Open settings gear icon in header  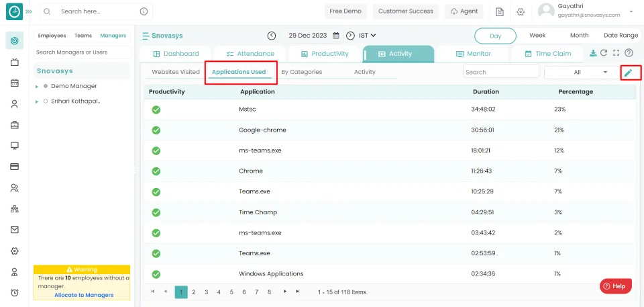[x=521, y=12]
